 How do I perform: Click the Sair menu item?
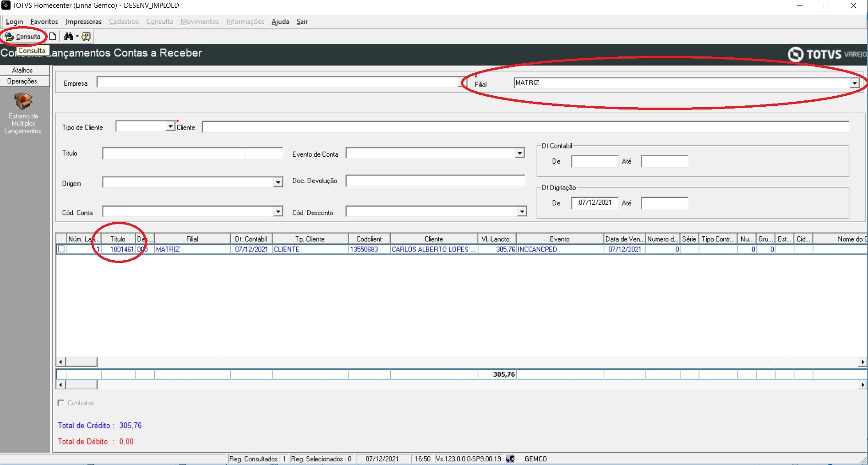pos(302,22)
